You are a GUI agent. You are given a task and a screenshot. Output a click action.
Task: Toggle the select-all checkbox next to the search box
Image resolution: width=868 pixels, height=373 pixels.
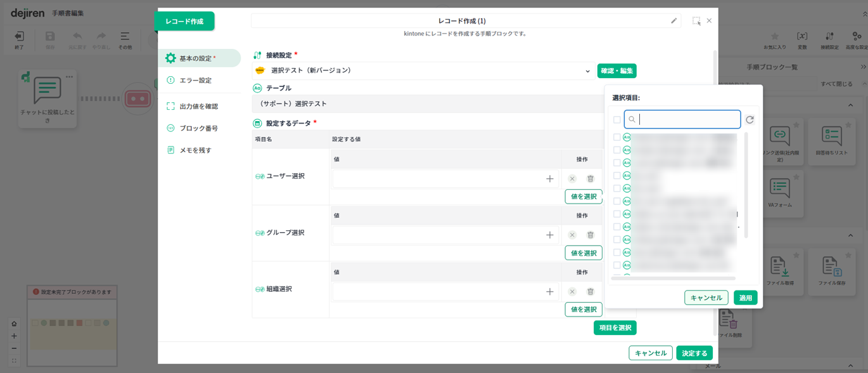click(616, 119)
